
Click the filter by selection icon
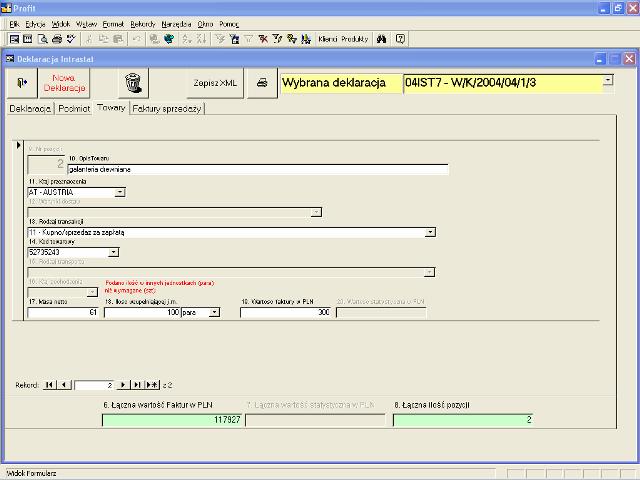[220, 39]
